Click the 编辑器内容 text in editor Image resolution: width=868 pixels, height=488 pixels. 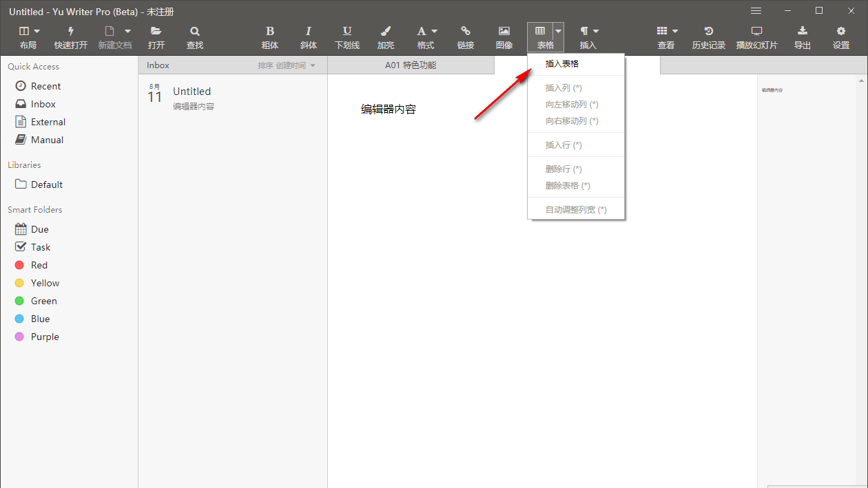tap(389, 109)
